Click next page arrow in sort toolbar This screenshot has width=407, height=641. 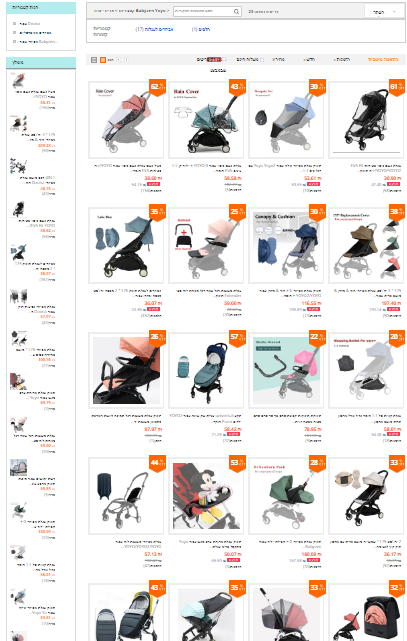(x=126, y=60)
